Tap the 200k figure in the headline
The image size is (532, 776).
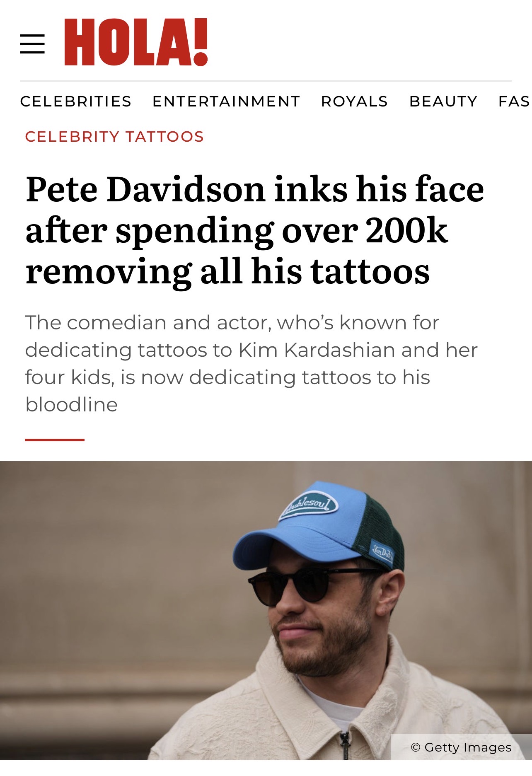click(x=407, y=230)
